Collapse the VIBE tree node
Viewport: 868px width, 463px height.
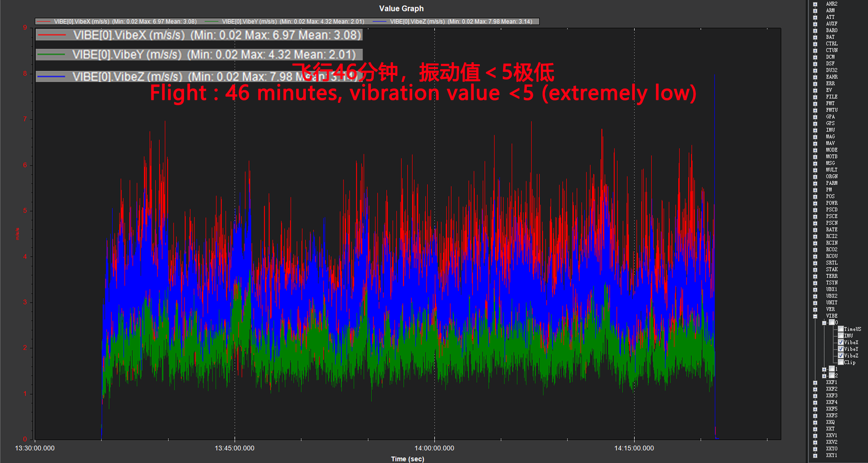click(815, 316)
